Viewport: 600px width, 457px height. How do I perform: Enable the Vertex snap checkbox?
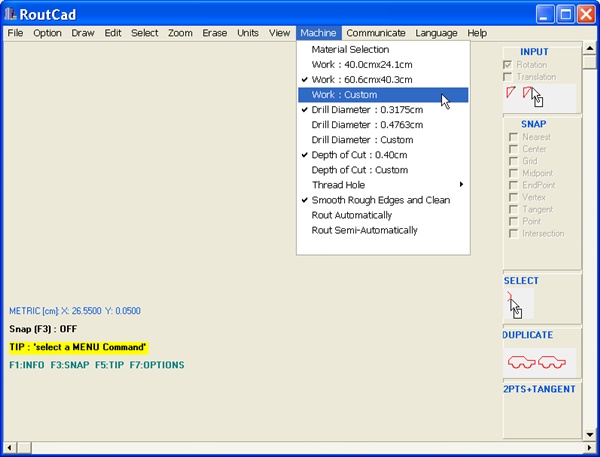pos(514,197)
